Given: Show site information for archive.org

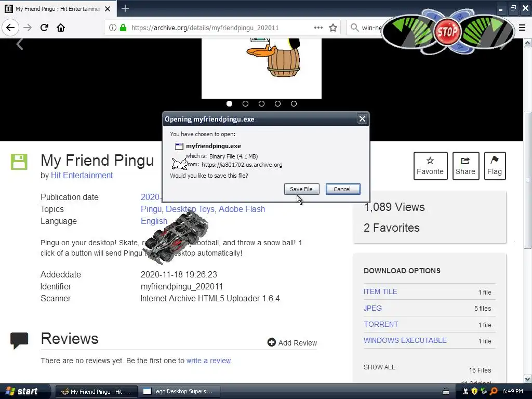Looking at the screenshot, I should coord(113,28).
